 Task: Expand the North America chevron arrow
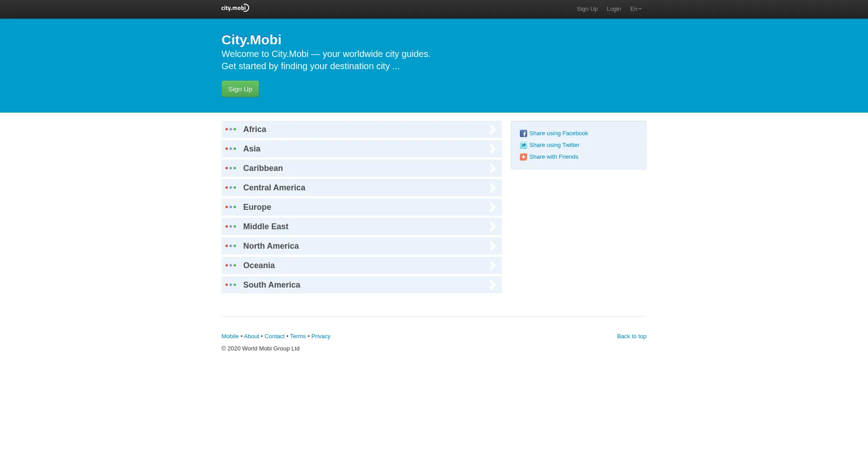point(493,246)
